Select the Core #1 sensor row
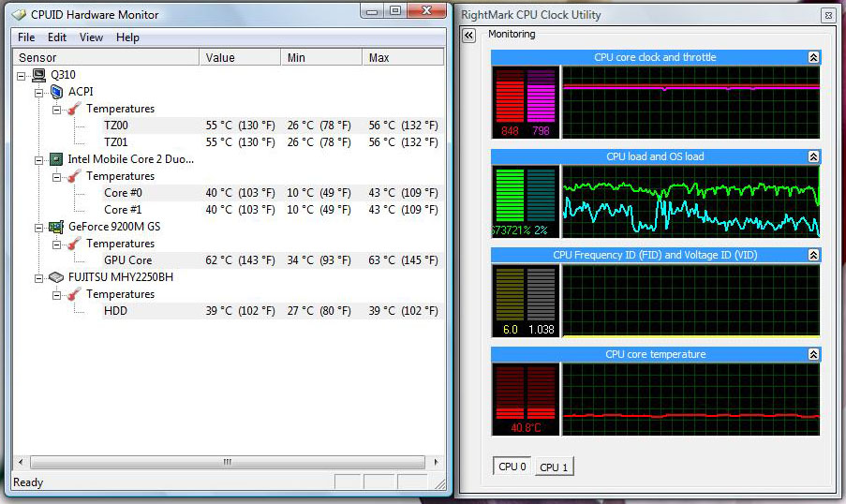Viewport: 846px width, 504px height. click(273, 209)
